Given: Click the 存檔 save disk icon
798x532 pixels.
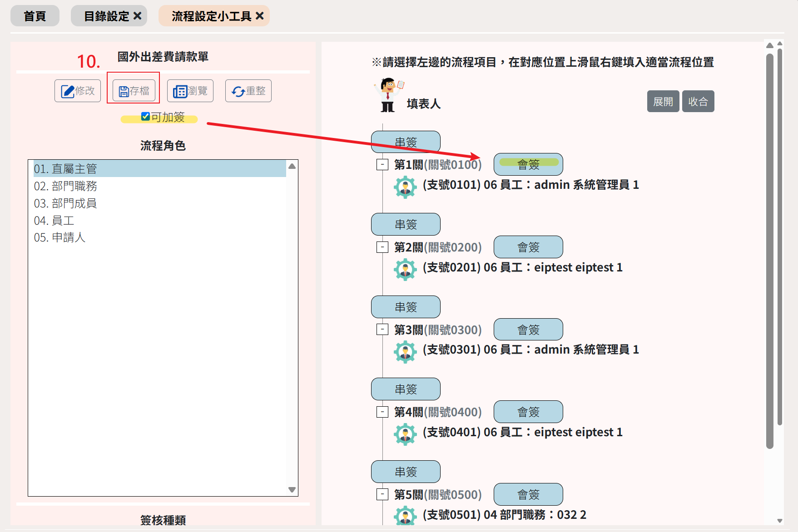Looking at the screenshot, I should [x=124, y=91].
